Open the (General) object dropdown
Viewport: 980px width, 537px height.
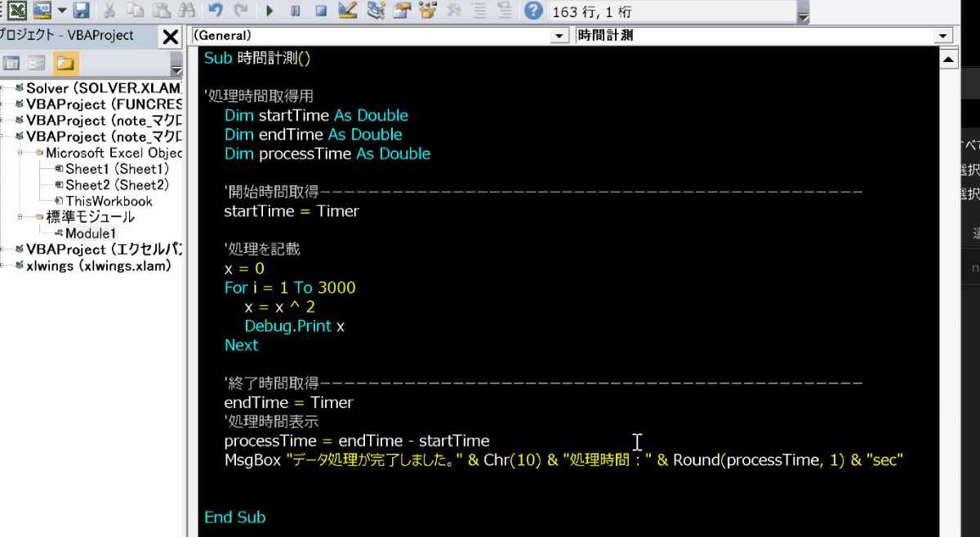pyautogui.click(x=560, y=36)
